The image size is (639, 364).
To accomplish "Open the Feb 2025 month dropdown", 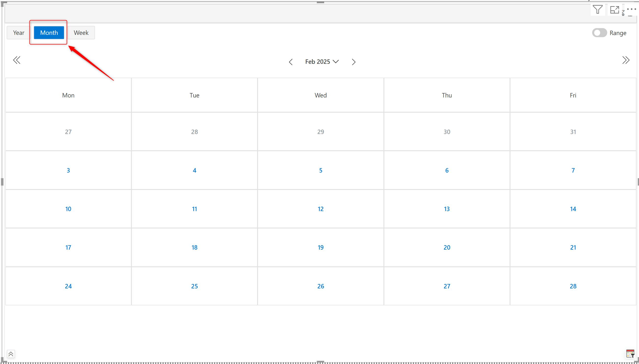I will coord(322,62).
